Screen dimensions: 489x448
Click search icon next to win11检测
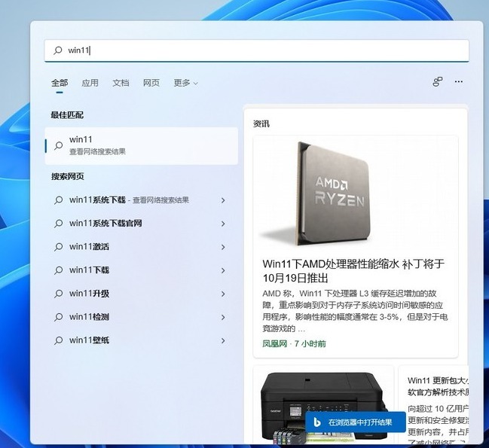click(58, 317)
